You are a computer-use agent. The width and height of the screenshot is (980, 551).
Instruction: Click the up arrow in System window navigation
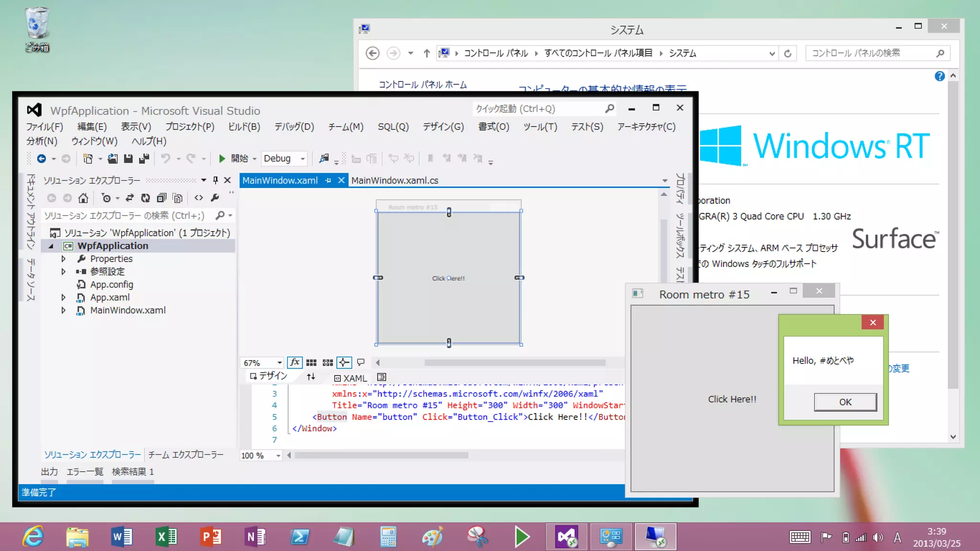coord(426,53)
